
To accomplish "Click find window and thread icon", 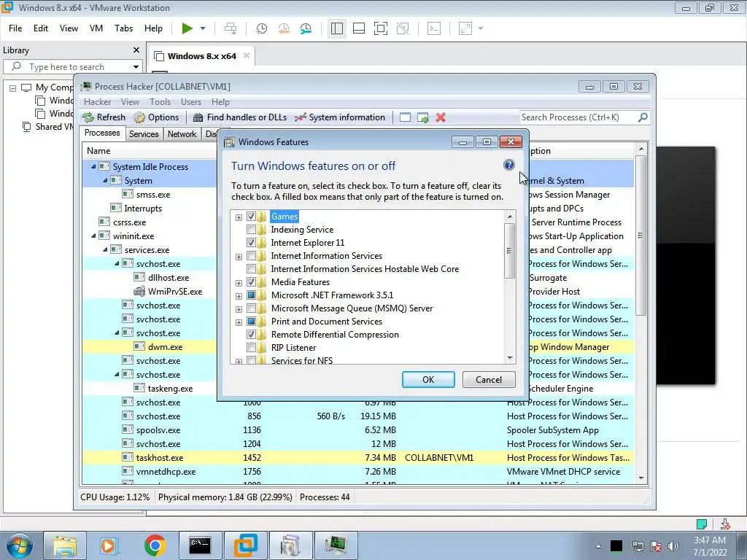I will pyautogui.click(x=422, y=117).
